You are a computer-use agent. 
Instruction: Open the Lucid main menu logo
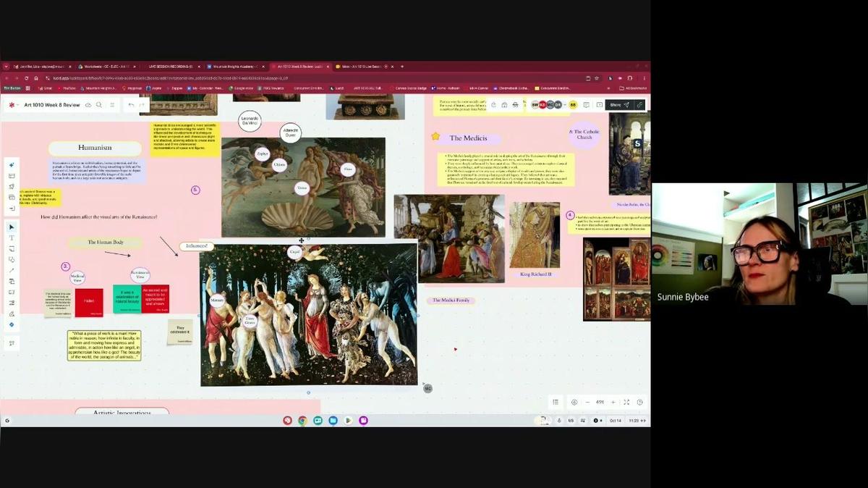click(x=12, y=105)
